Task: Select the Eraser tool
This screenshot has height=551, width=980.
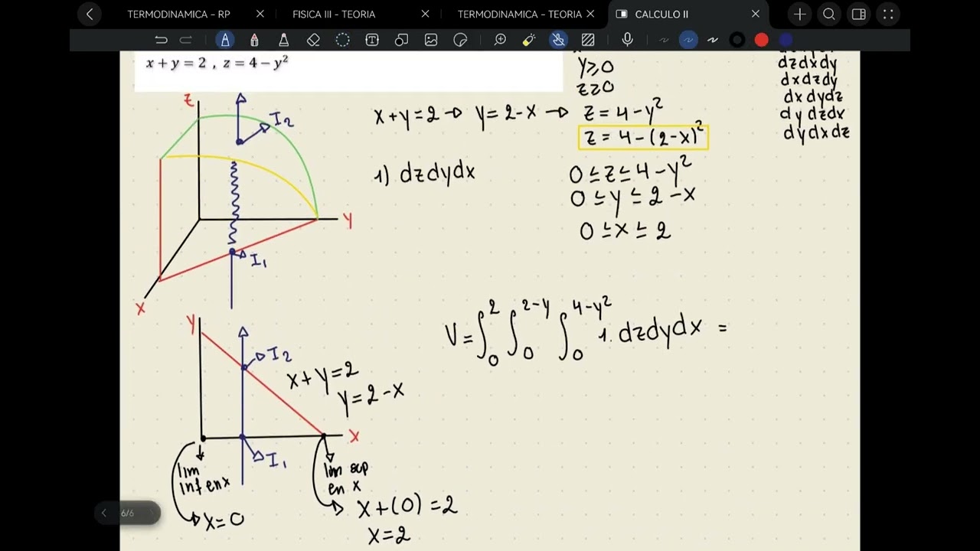Action: pos(313,40)
